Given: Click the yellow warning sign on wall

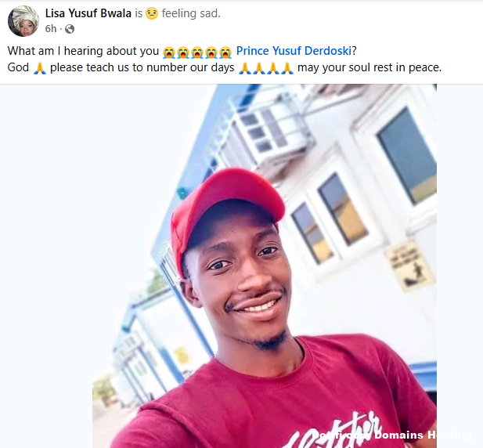Looking at the screenshot, I should (409, 266).
